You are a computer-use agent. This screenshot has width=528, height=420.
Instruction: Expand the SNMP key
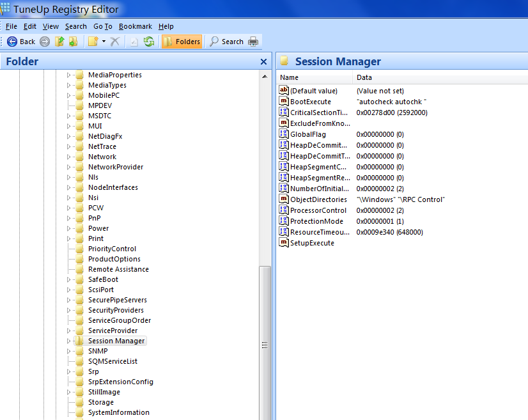click(68, 352)
